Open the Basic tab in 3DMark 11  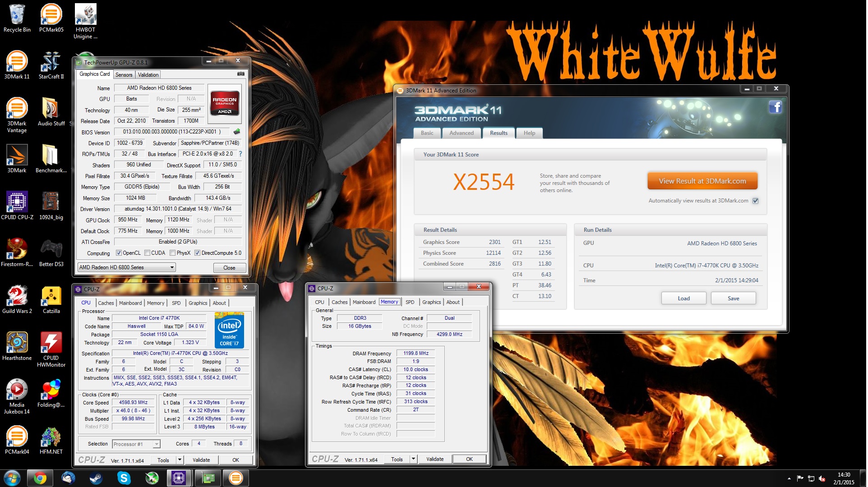tap(428, 133)
